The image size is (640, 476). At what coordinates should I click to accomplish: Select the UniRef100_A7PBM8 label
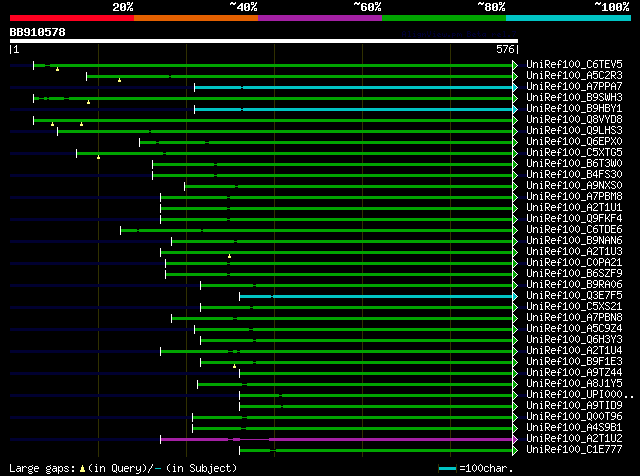[574, 197]
